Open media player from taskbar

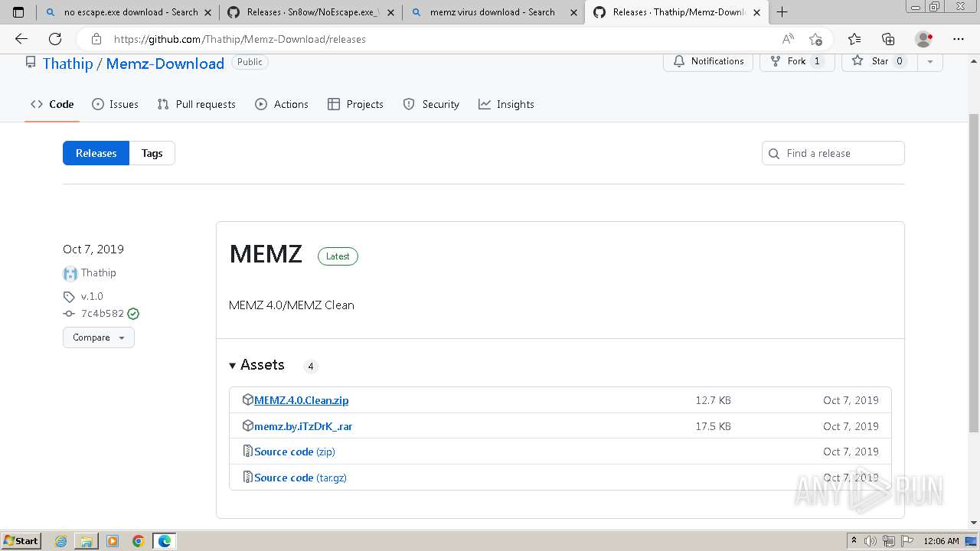pos(113,541)
